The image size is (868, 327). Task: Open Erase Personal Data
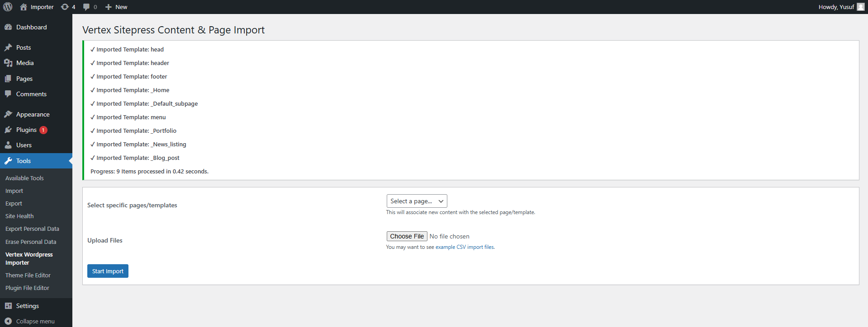point(31,242)
